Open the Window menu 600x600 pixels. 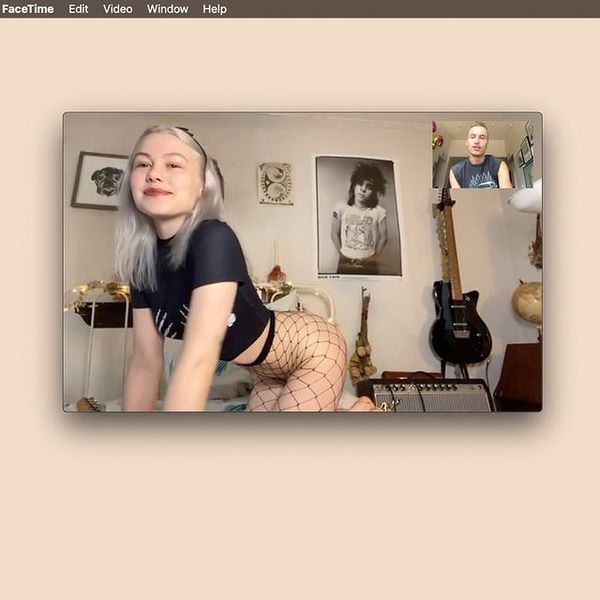click(168, 9)
